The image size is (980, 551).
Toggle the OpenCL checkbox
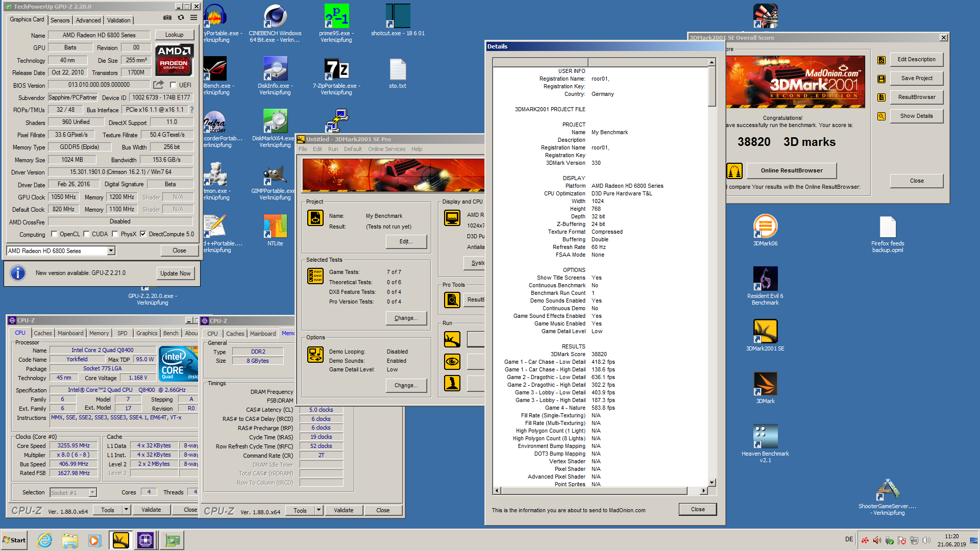pyautogui.click(x=54, y=234)
